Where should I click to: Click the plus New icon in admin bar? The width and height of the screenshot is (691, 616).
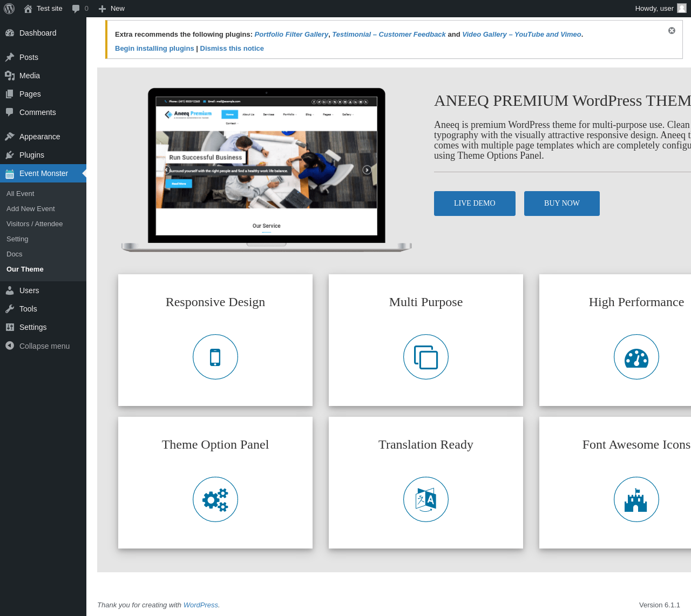[x=102, y=9]
